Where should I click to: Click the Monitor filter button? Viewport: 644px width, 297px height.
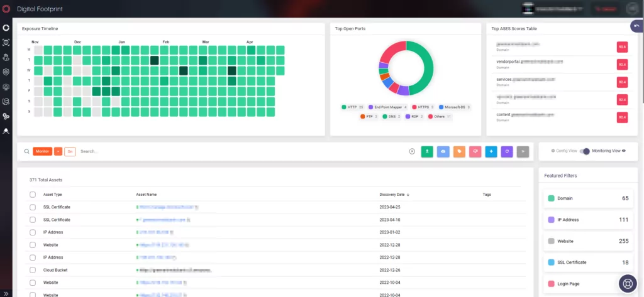[x=42, y=151]
